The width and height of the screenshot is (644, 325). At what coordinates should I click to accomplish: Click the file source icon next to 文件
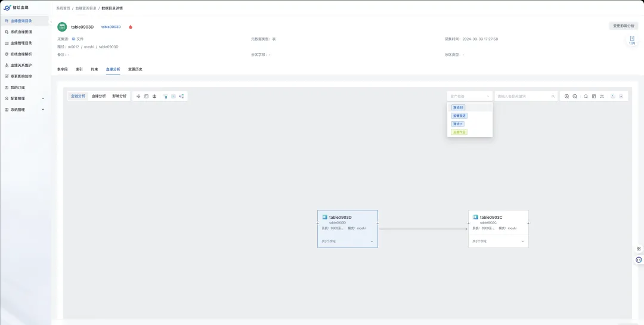tap(73, 39)
